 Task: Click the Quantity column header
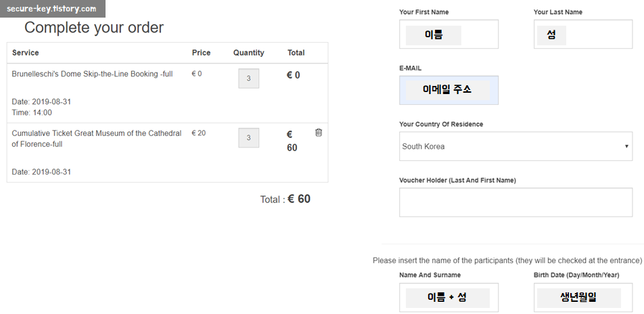point(248,53)
